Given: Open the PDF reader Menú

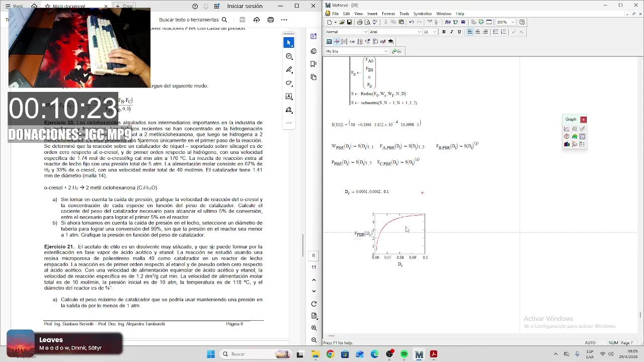Looking at the screenshot, I should pos(14,6).
